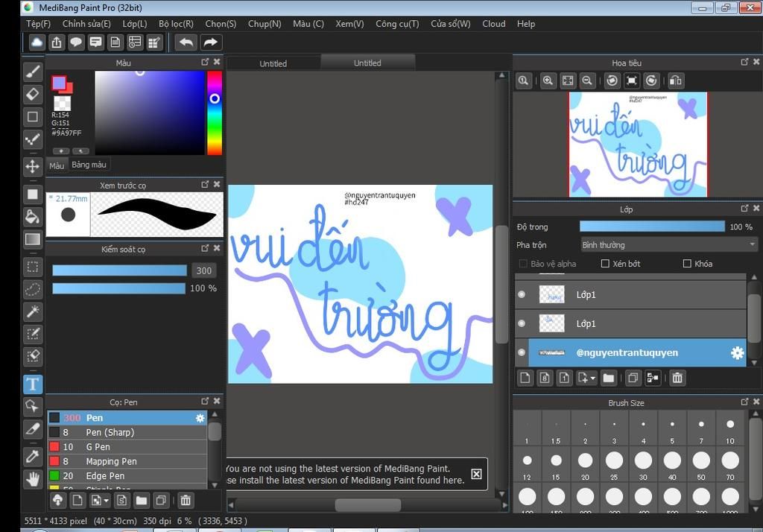The height and width of the screenshot is (532, 763).
Task: Click the rainbow hue slider
Action: [x=215, y=113]
